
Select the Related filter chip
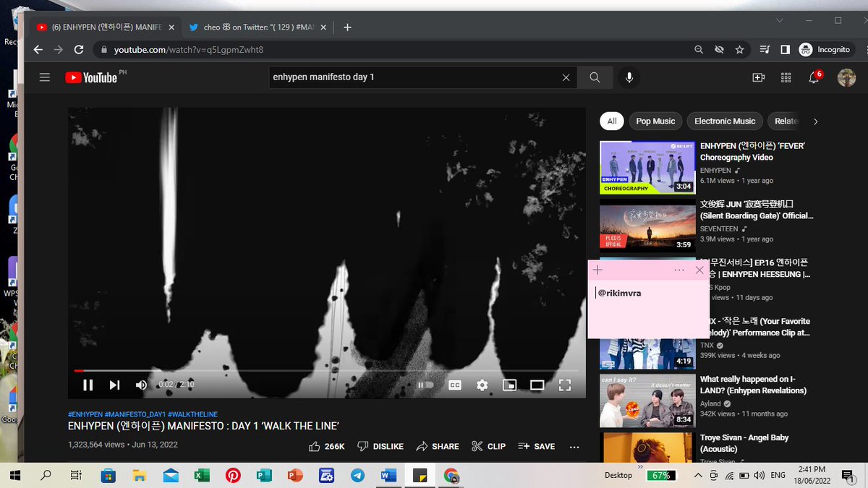(x=786, y=121)
